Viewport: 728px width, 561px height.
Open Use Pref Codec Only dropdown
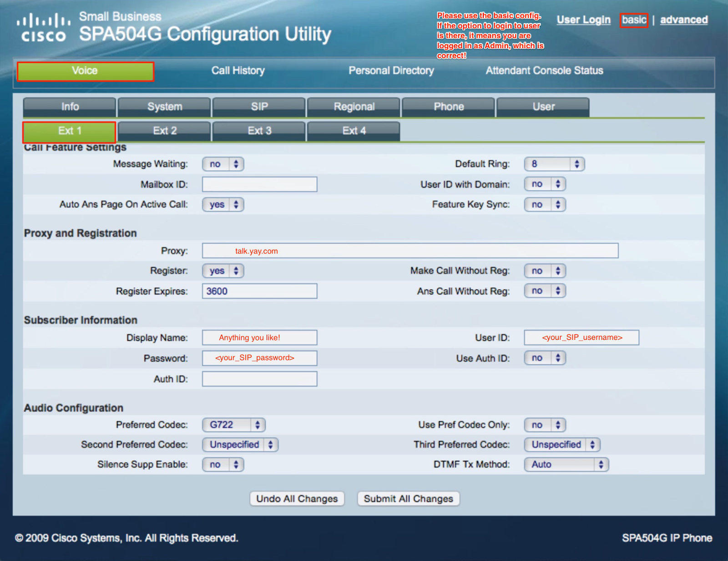click(545, 425)
